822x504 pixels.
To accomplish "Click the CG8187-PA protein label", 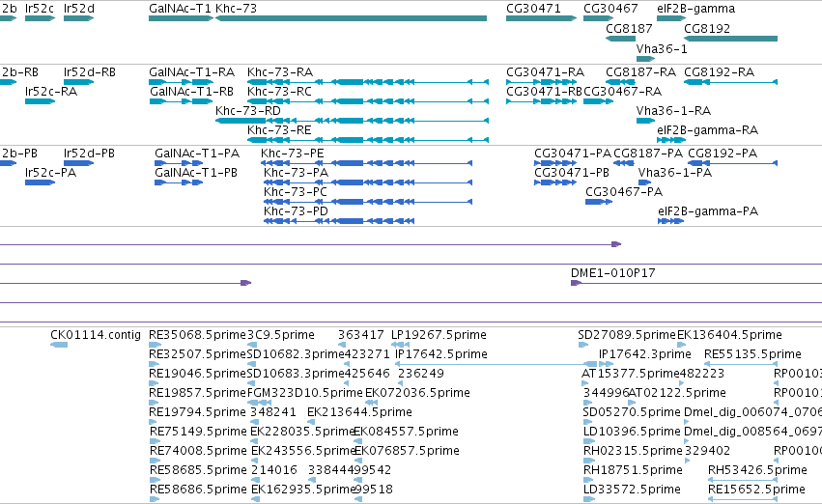I will click(648, 153).
